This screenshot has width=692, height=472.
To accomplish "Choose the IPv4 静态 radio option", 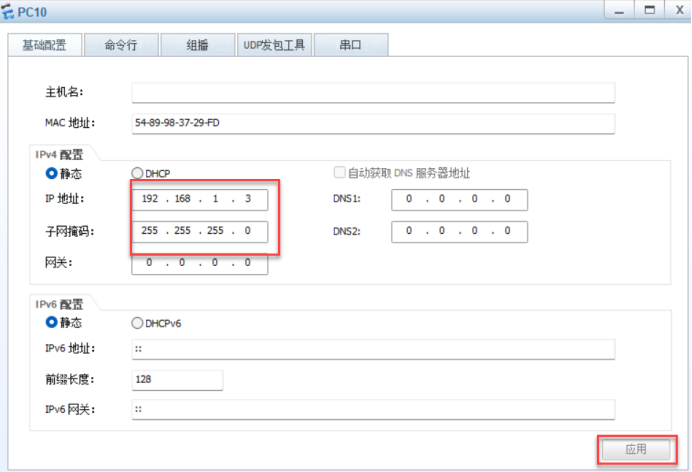I will point(52,174).
